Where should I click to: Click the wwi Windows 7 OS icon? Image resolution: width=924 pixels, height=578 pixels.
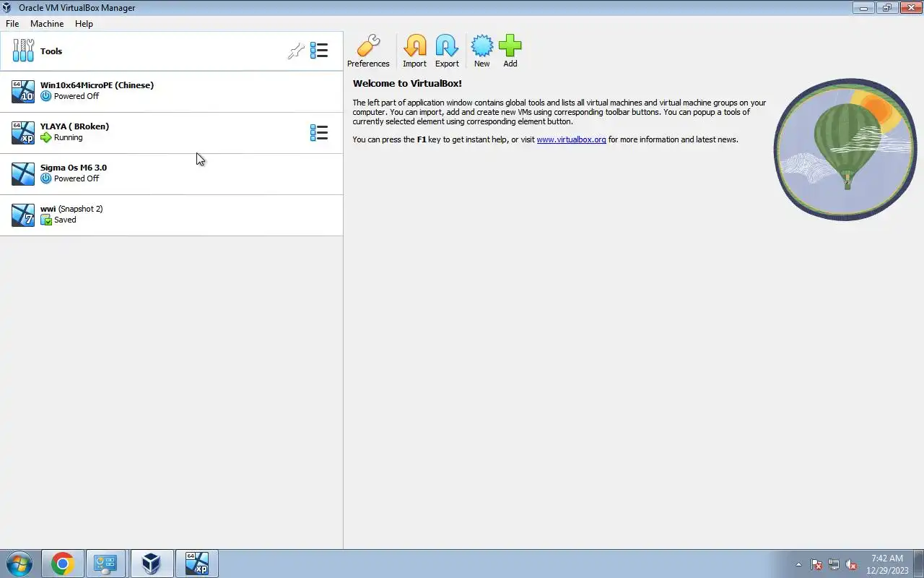[x=23, y=215]
